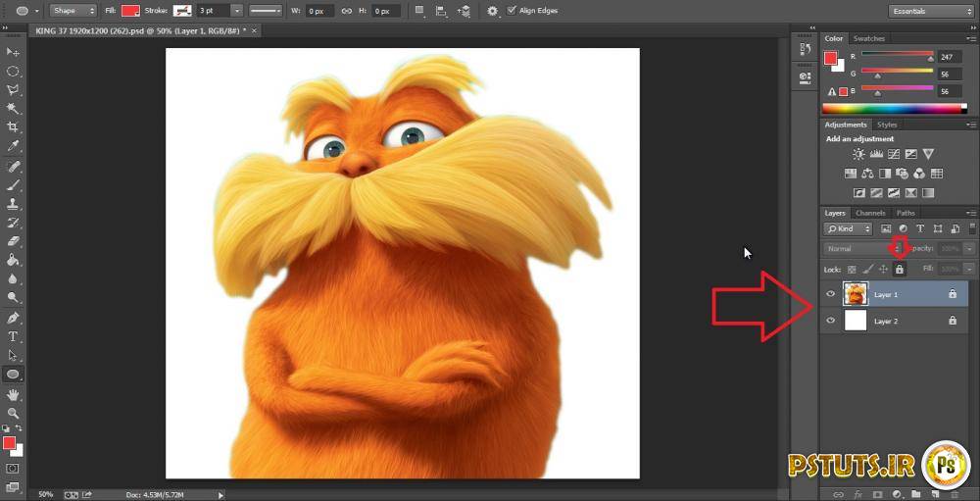
Task: Open the path alignment options icon
Action: pyautogui.click(x=441, y=11)
